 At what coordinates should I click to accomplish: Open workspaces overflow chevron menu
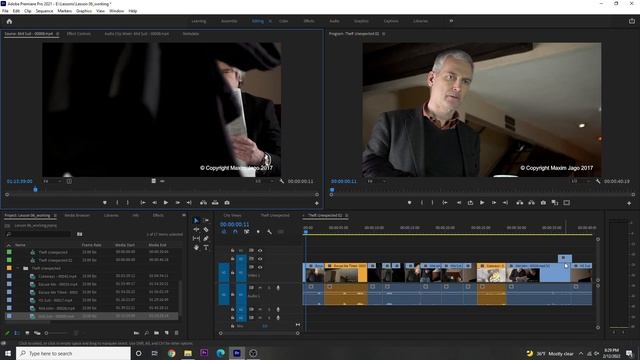click(451, 21)
